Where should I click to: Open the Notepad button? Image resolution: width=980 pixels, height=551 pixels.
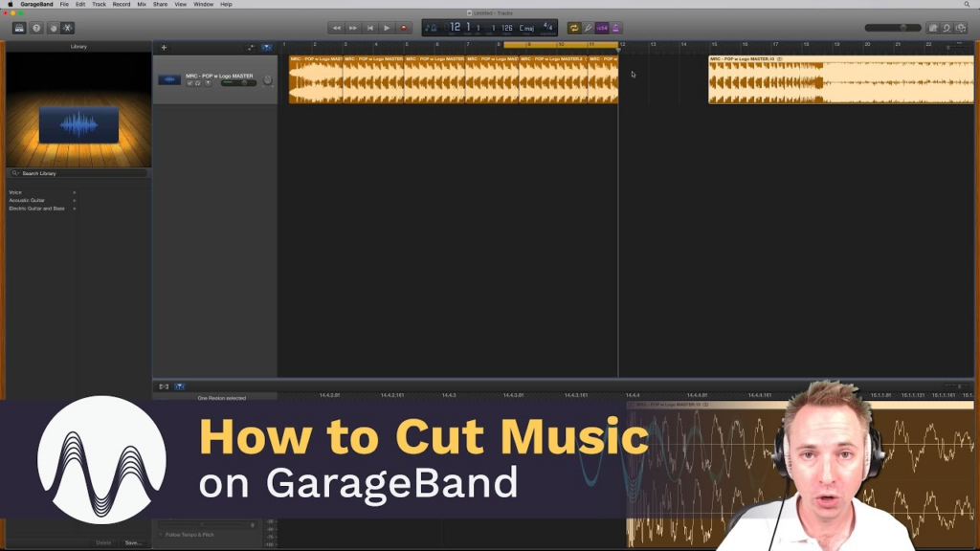tap(933, 28)
